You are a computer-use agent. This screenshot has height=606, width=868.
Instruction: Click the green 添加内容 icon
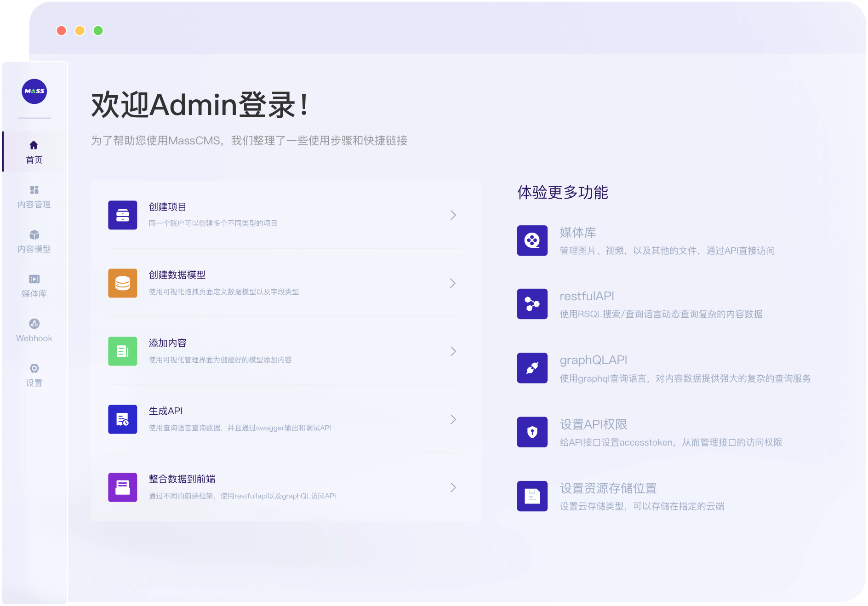coord(122,351)
